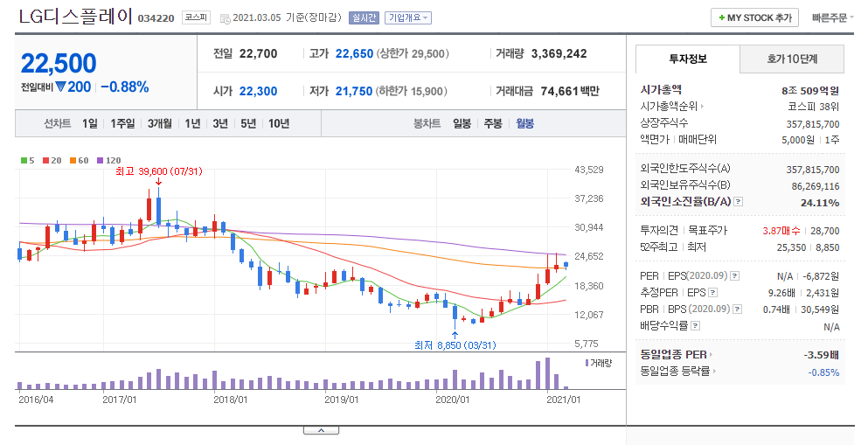Collapse the chart panel with the bottom chevron
Viewport: 868px width, 445px height.
(x=321, y=430)
